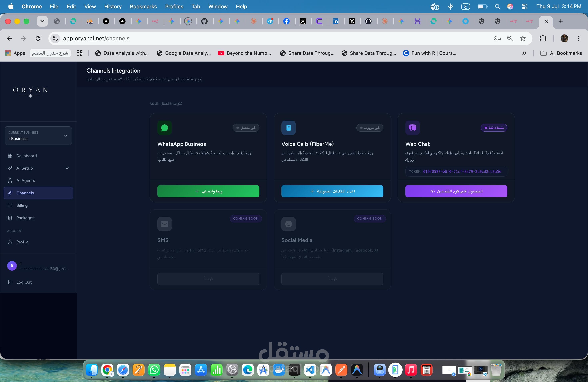Switch to the GitHub tab

tap(204, 21)
